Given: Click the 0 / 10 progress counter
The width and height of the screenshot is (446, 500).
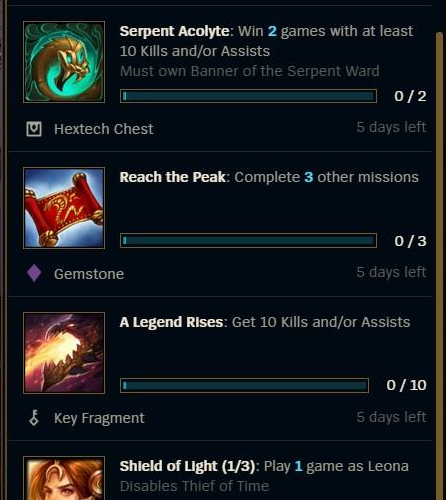Looking at the screenshot, I should [406, 385].
